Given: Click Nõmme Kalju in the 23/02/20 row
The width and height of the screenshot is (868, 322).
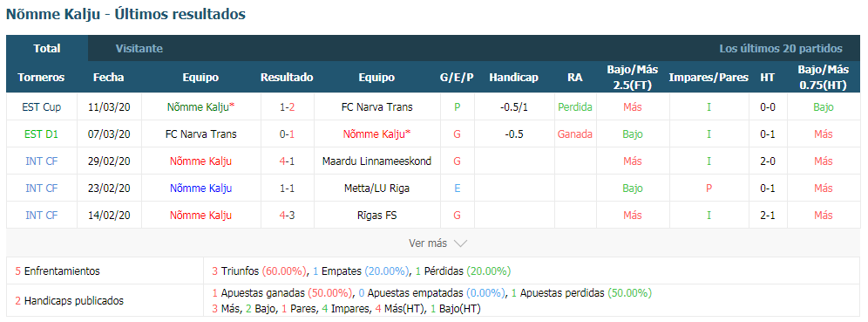Looking at the screenshot, I should 200,188.
